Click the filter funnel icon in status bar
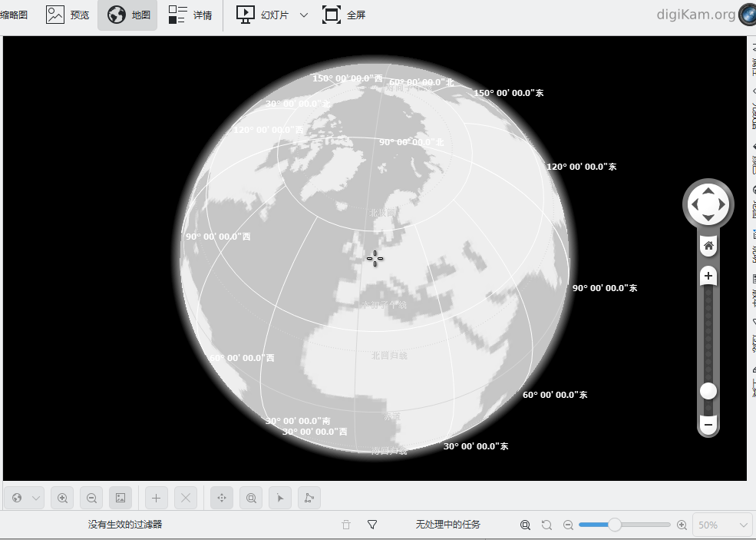The image size is (756, 540). pos(372,525)
